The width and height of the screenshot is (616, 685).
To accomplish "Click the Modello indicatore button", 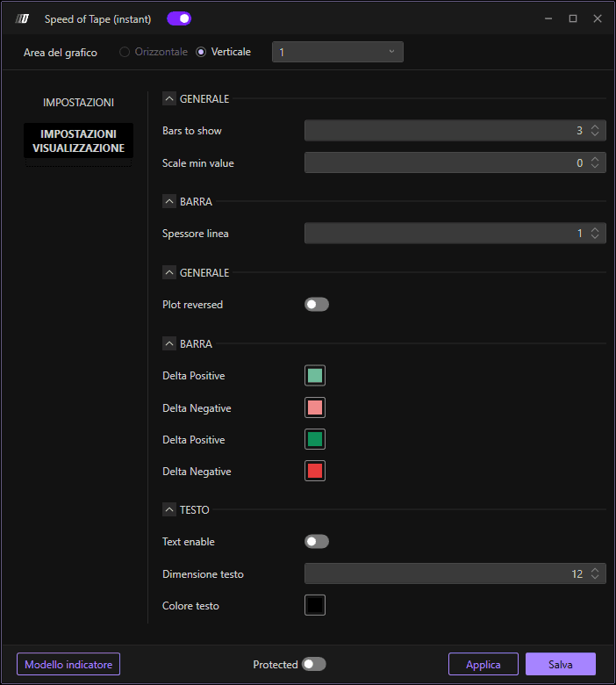I will click(68, 665).
